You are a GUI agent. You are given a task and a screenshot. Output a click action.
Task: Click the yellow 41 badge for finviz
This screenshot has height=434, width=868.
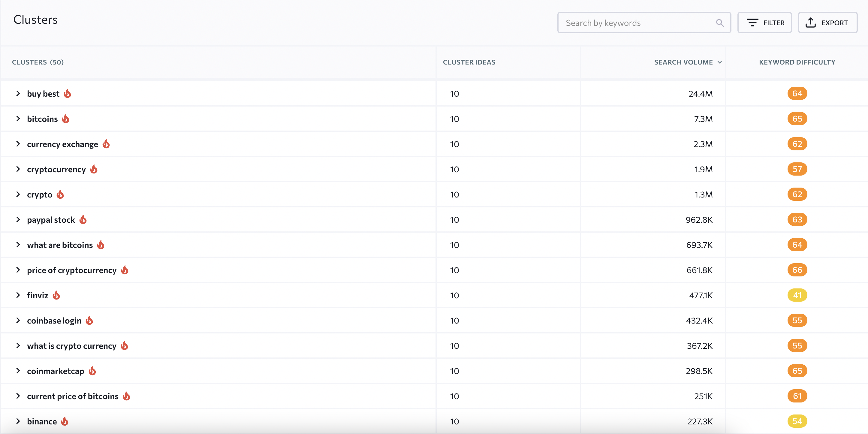coord(797,295)
